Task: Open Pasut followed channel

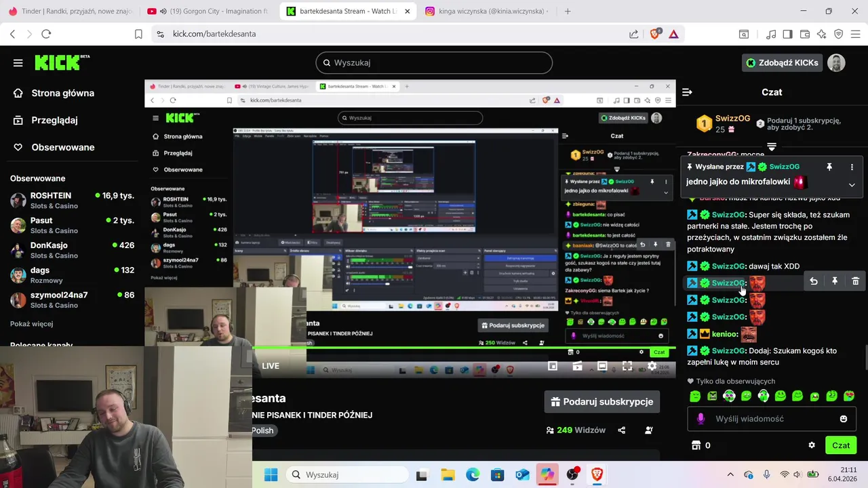Action: [72, 225]
